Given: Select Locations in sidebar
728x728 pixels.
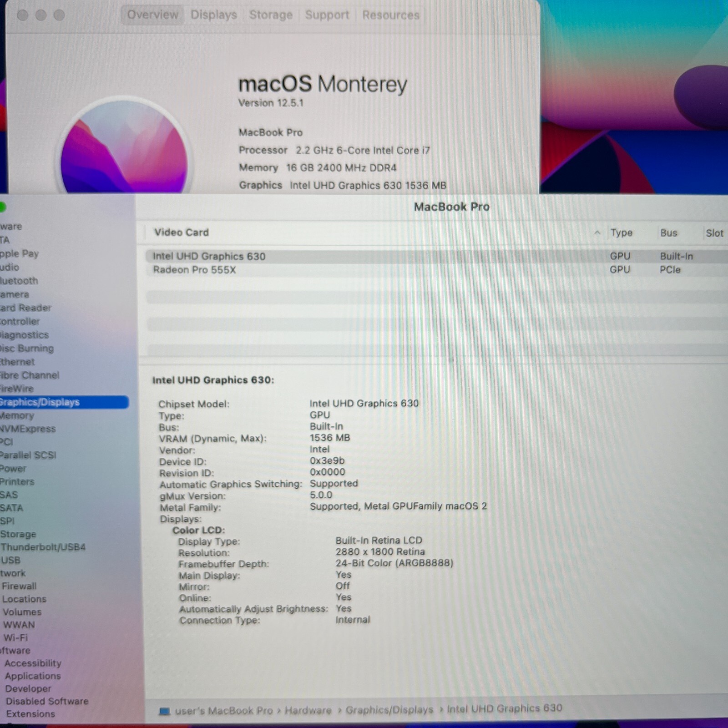Looking at the screenshot, I should [24, 599].
